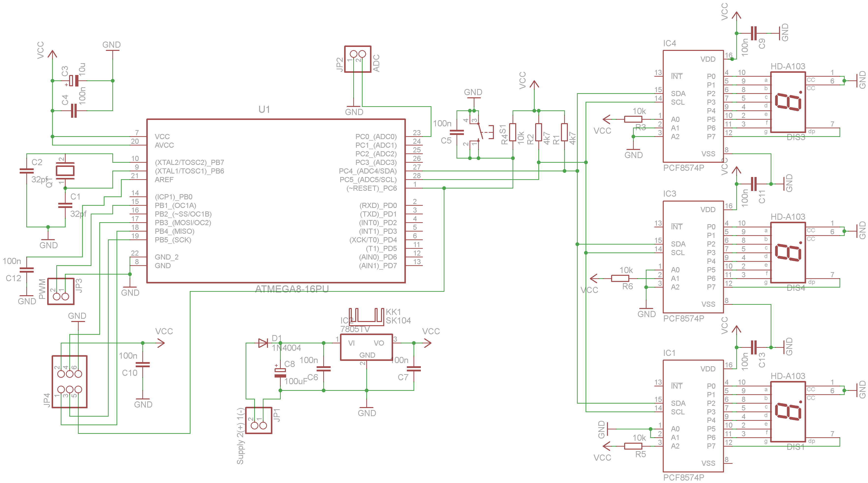Click the PC0_(ADC0) pin label
This screenshot has height=483, width=868.
pos(376,137)
